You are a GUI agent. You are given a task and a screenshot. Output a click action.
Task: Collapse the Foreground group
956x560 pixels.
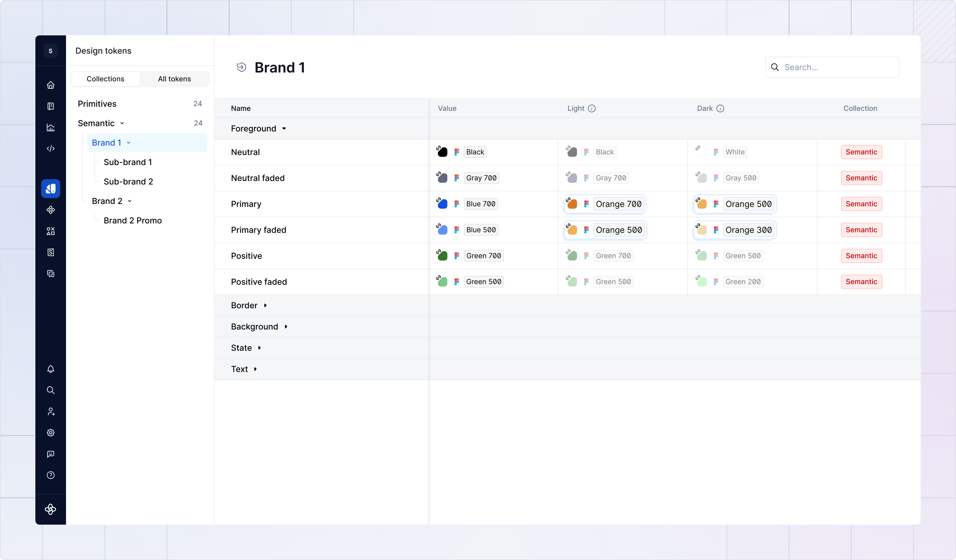coord(284,129)
